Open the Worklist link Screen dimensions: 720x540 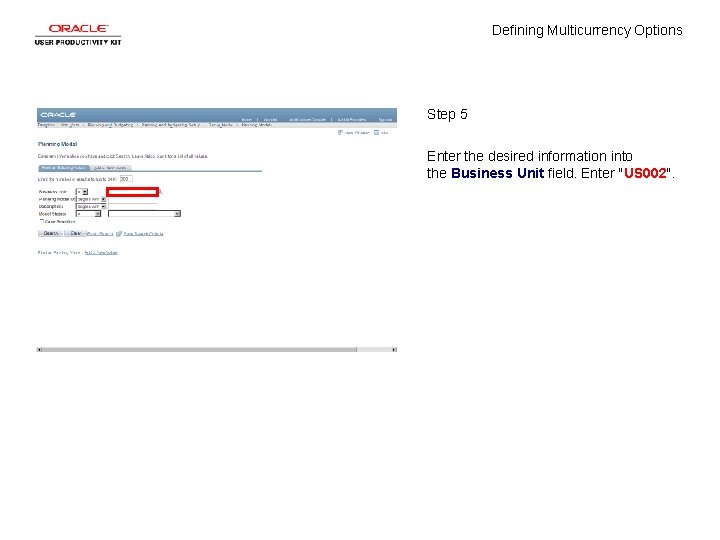pos(270,119)
